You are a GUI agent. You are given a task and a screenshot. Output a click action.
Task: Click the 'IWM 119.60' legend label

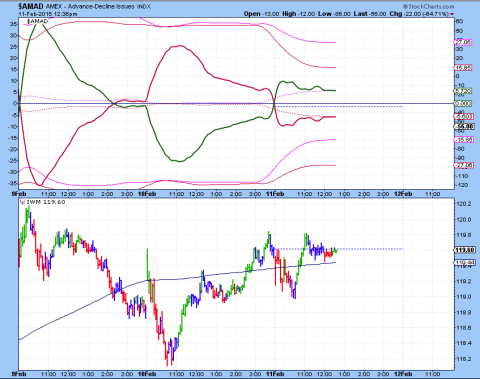pos(46,202)
